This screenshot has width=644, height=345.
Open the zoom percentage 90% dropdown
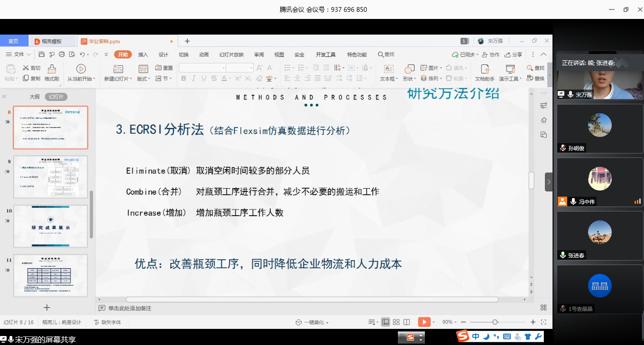click(449, 322)
